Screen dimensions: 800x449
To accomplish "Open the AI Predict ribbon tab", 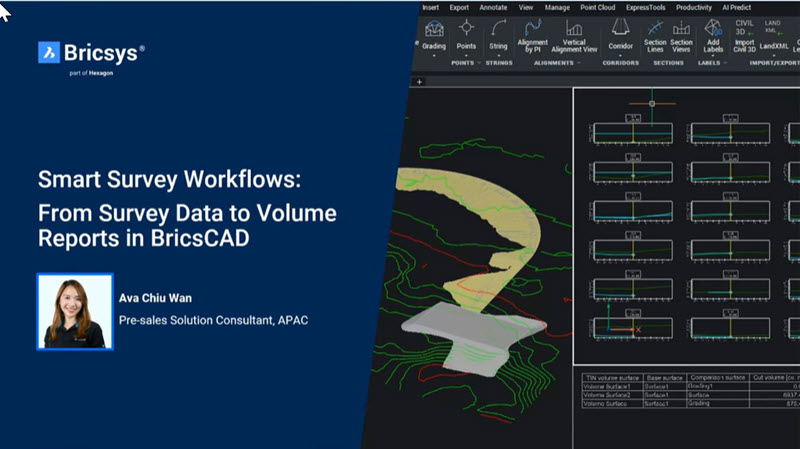I will [736, 7].
